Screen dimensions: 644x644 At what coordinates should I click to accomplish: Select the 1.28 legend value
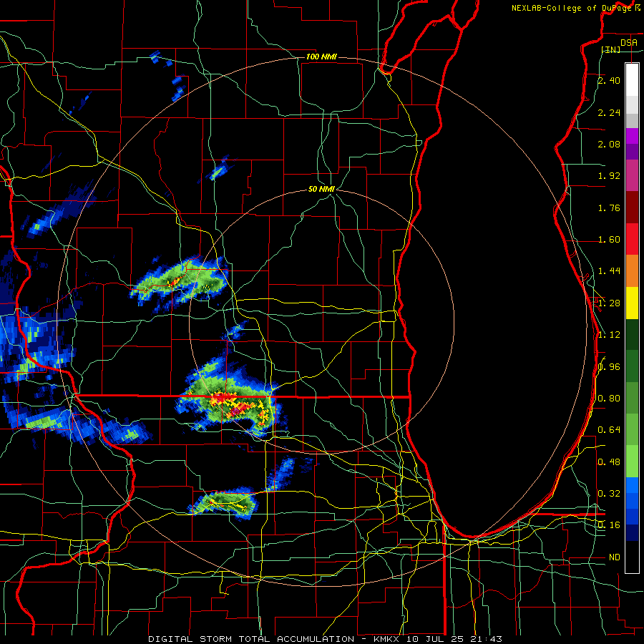609,303
